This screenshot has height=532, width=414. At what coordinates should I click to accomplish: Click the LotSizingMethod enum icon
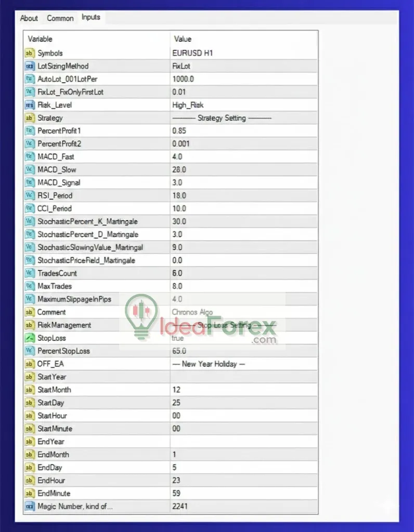30,66
